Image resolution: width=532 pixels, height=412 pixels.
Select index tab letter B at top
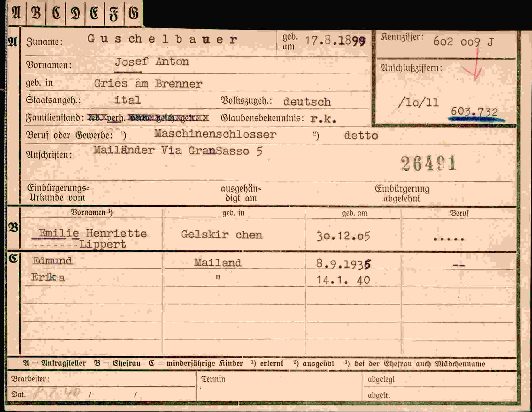[36, 12]
